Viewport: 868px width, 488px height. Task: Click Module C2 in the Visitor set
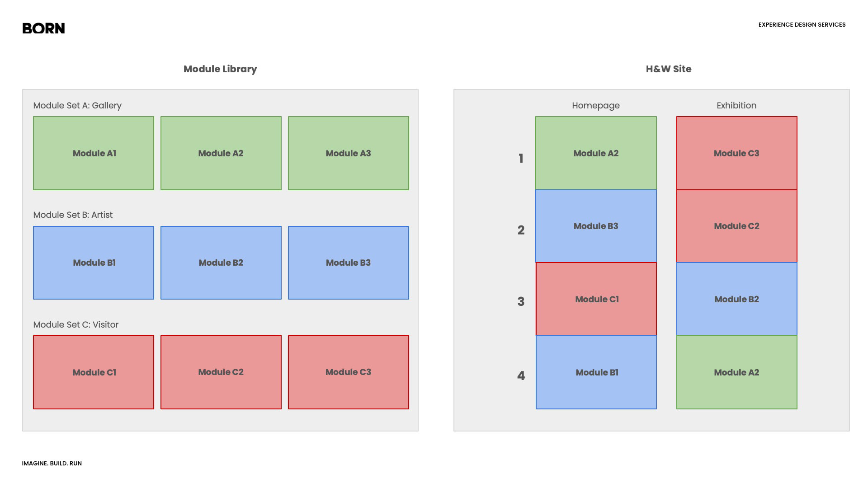[x=221, y=372]
